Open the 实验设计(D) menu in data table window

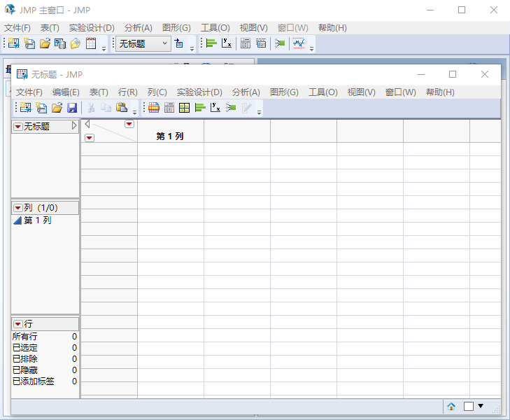click(199, 92)
